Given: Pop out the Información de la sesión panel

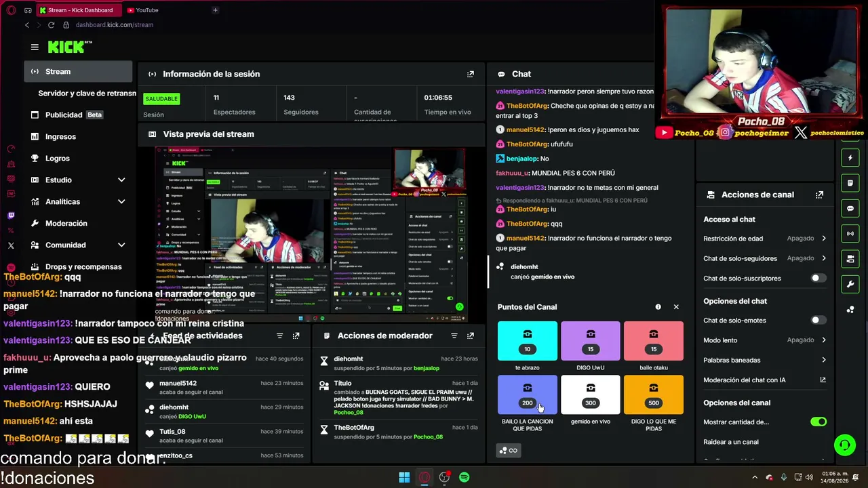Looking at the screenshot, I should (x=471, y=74).
